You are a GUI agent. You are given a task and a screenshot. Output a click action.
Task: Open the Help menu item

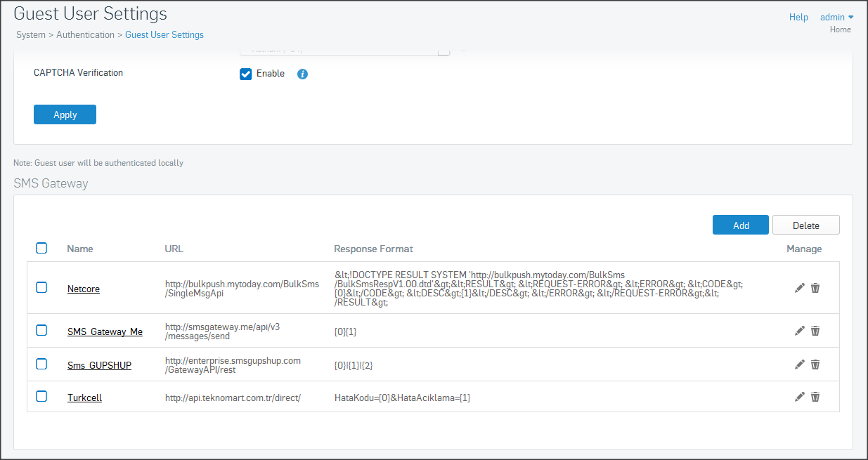coord(798,17)
